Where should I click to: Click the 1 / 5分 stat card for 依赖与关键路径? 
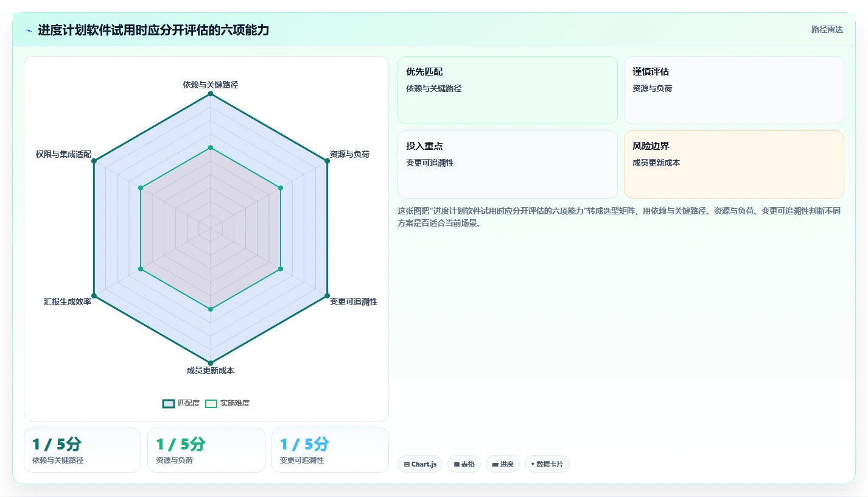[82, 450]
